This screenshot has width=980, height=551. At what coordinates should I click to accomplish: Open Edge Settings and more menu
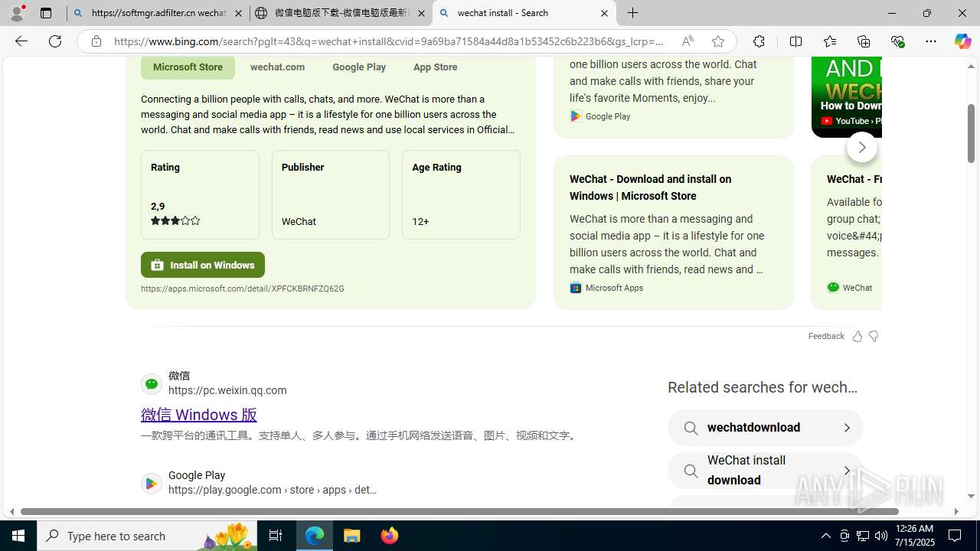click(x=931, y=41)
